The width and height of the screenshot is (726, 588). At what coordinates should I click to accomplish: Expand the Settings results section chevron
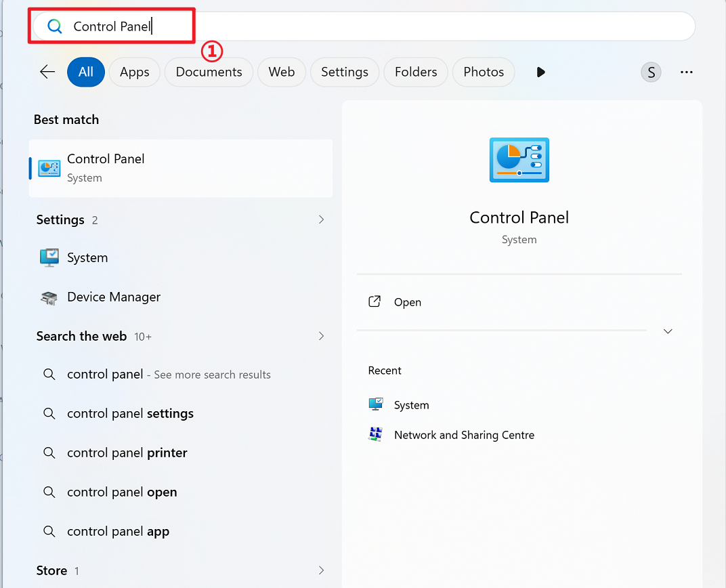[321, 219]
